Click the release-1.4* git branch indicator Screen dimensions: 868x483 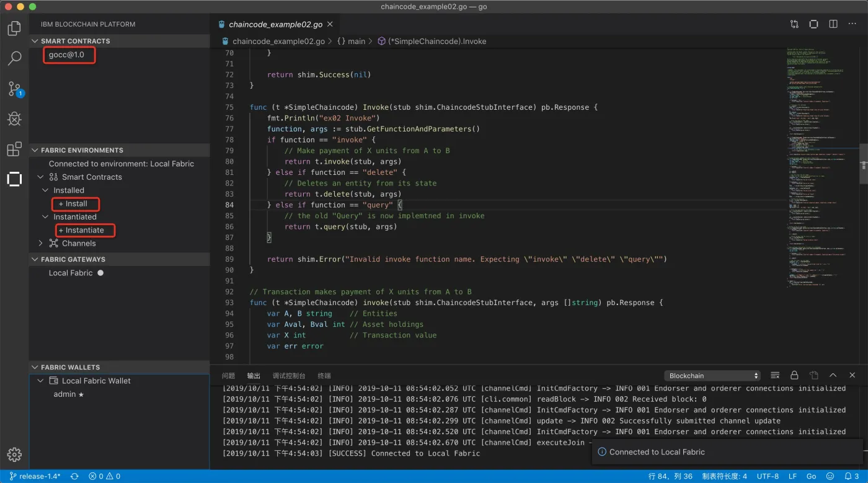(x=35, y=476)
